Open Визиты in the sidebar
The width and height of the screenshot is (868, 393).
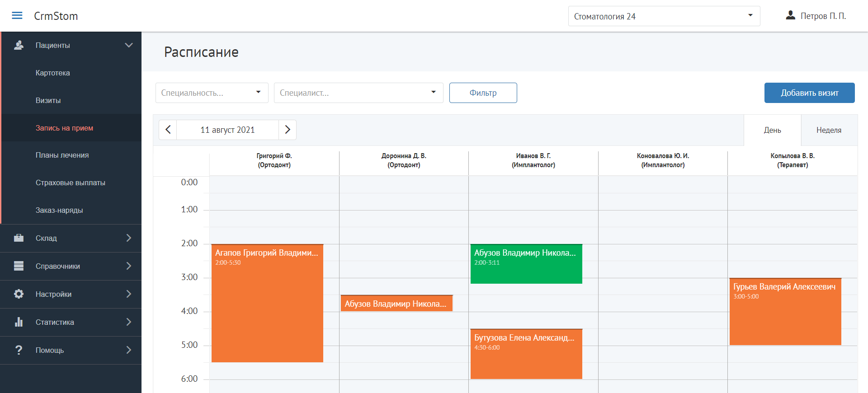tap(71, 100)
